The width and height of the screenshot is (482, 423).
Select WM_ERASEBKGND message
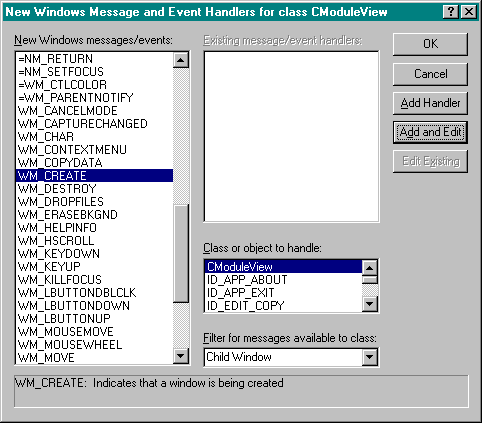[x=94, y=215]
